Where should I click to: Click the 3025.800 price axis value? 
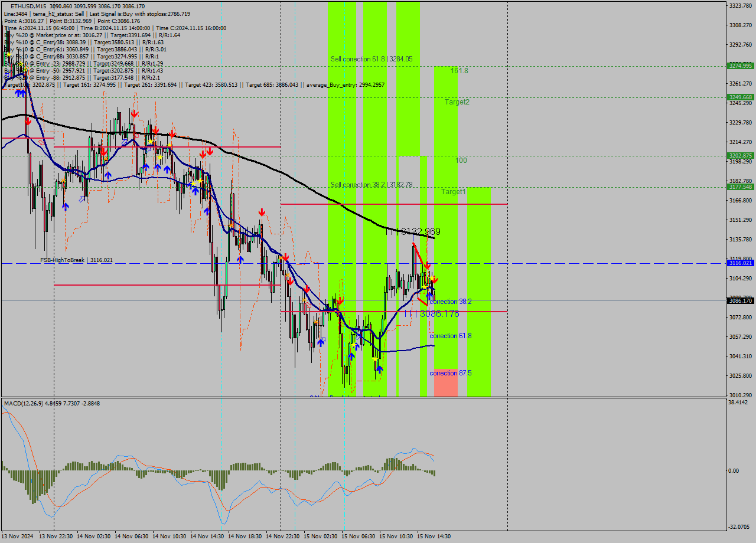(x=741, y=375)
